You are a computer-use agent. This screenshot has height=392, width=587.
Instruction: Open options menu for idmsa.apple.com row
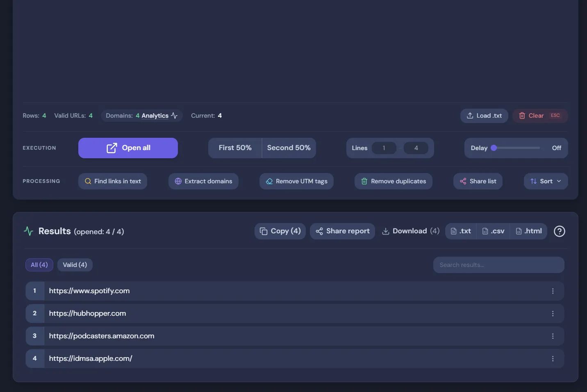tap(553, 359)
